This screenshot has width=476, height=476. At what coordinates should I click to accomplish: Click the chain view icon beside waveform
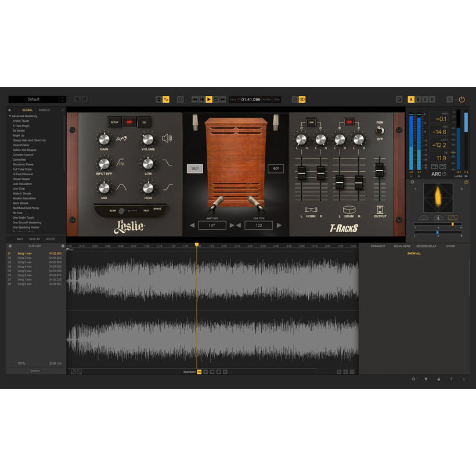click(x=158, y=99)
